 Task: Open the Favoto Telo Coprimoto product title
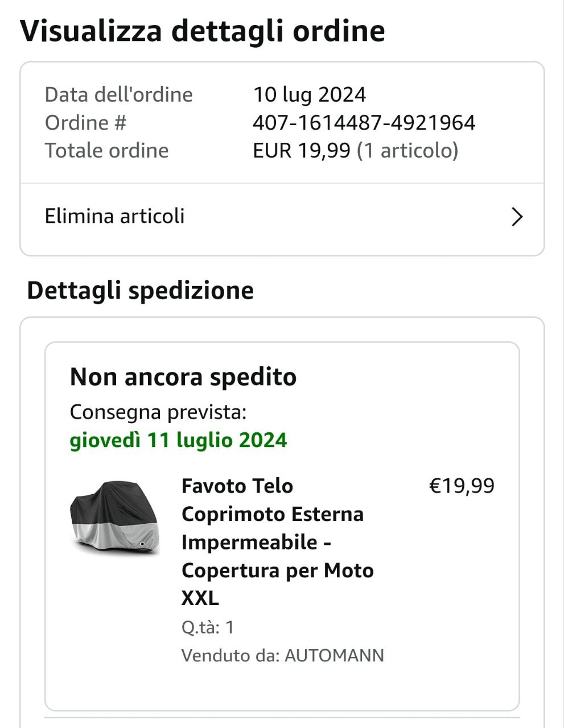click(x=277, y=541)
